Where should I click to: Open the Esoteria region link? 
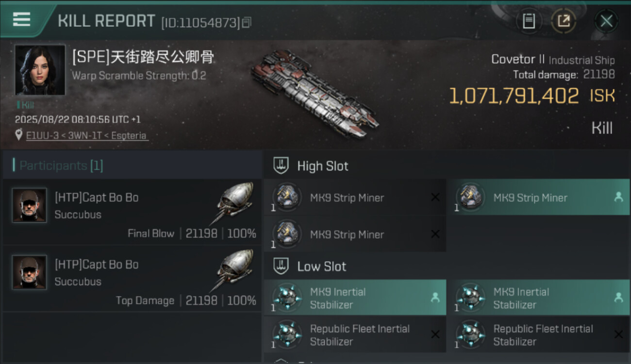[x=129, y=136]
